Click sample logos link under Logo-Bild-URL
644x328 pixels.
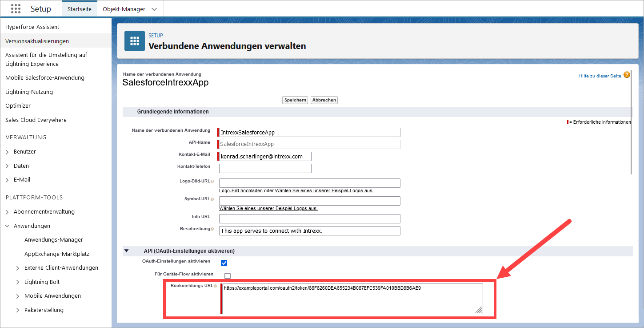click(x=324, y=190)
